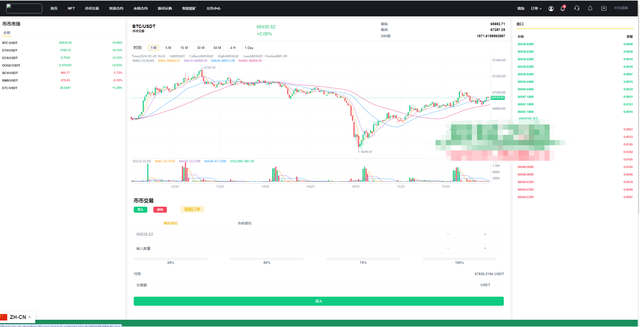This screenshot has width=644, height=327.
Task: Open the 永续合约 menu item
Action: (141, 9)
